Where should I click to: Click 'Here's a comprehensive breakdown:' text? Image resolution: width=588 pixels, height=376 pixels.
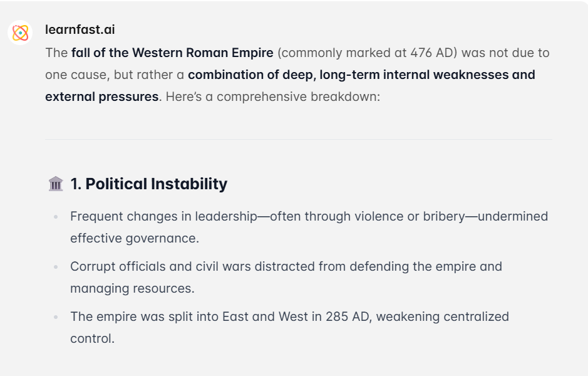click(273, 97)
